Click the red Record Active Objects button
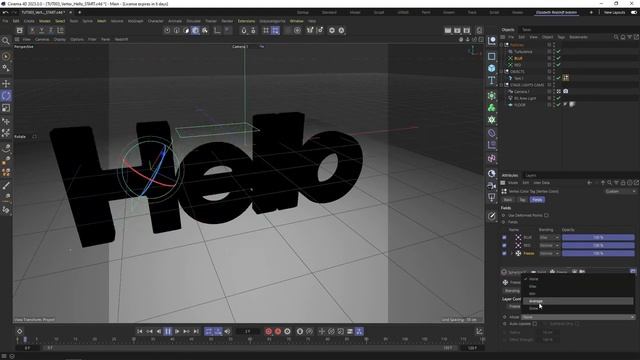The width and height of the screenshot is (640, 360). 269,331
